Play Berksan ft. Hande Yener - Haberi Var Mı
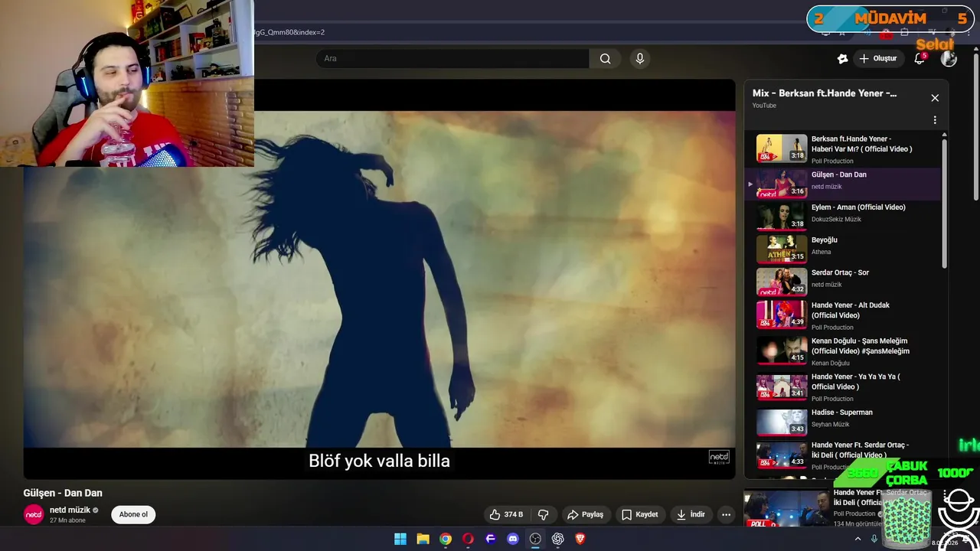Viewport: 980px width, 551px height. 842,149
